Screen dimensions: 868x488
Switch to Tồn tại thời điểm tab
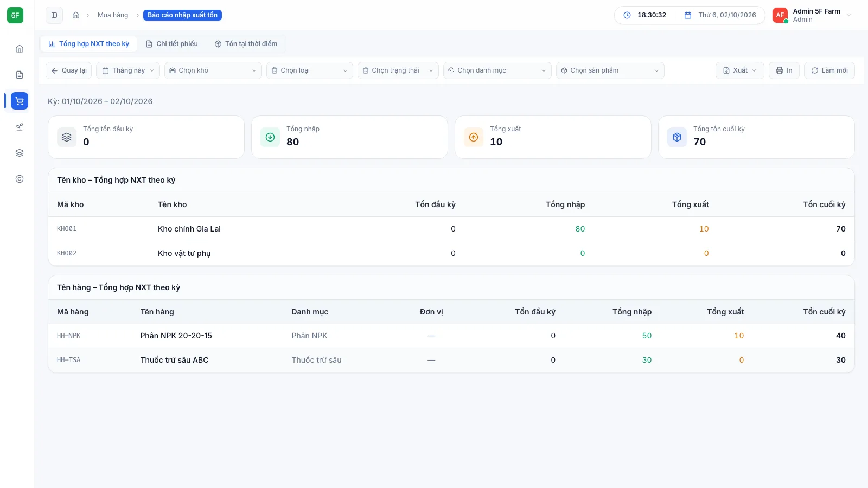click(246, 44)
